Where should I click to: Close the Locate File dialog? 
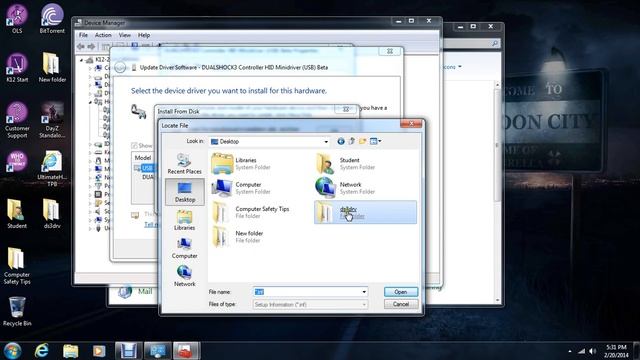[x=411, y=123]
